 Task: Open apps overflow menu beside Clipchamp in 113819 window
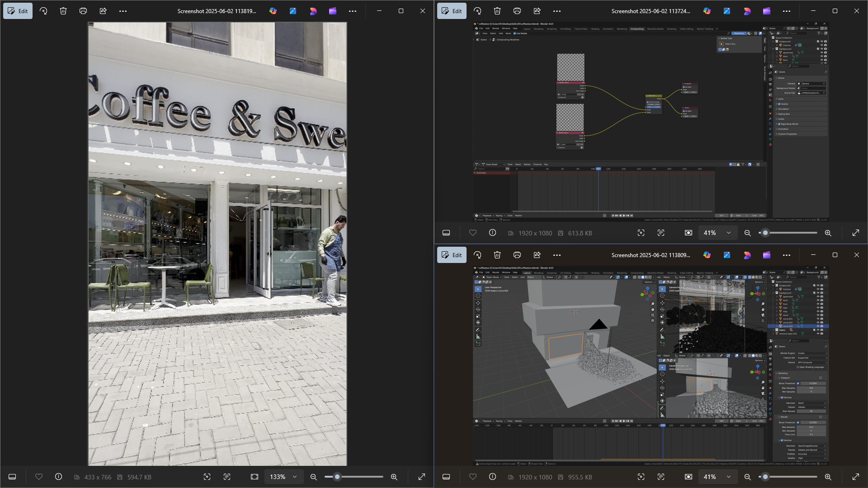353,11
